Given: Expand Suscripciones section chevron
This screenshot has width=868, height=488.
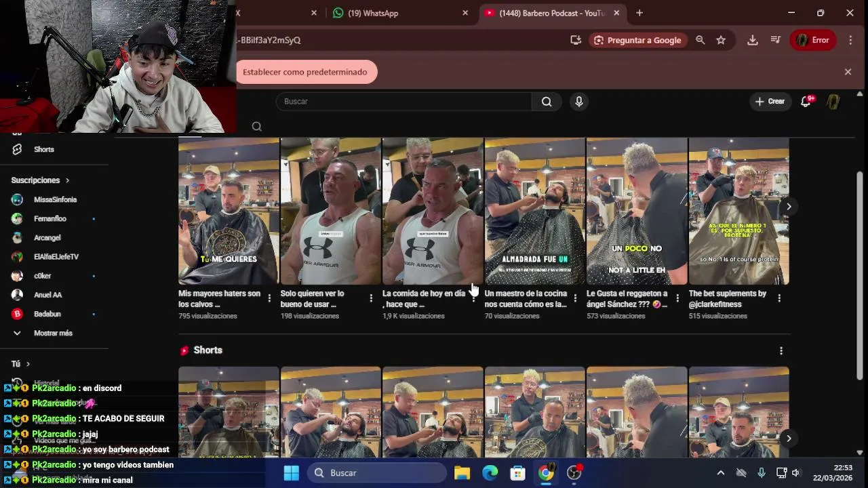Looking at the screenshot, I should pos(67,180).
